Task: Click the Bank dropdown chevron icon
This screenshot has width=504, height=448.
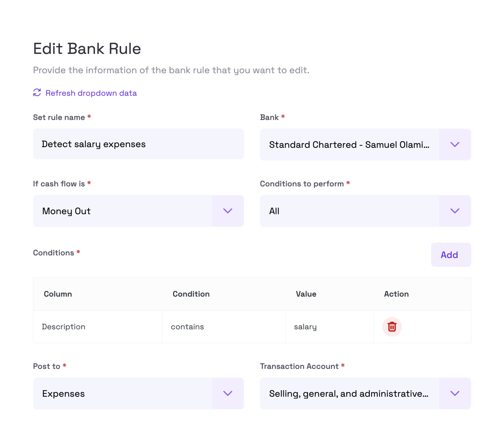Action: (x=455, y=144)
